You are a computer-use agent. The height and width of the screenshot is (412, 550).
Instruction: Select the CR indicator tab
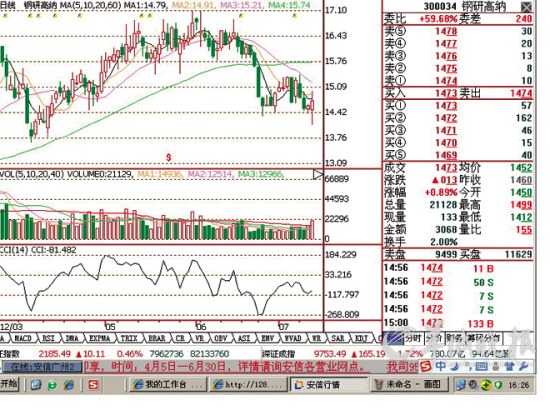(x=180, y=338)
